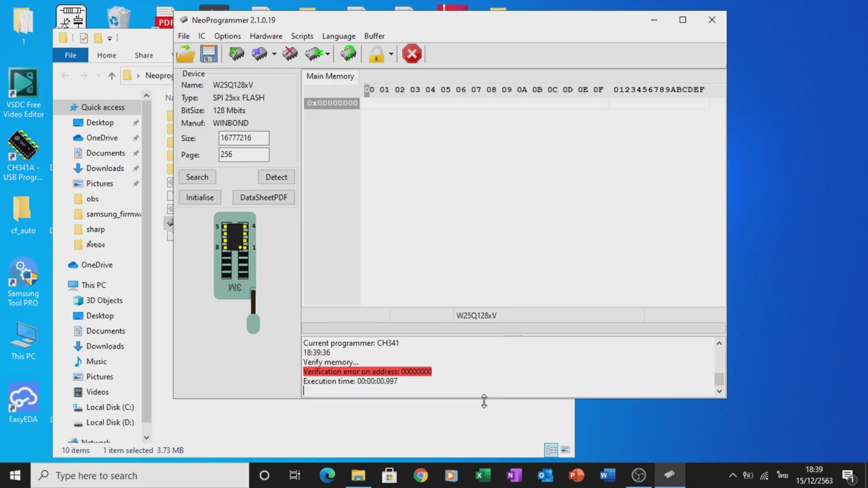This screenshot has width=868, height=488.
Task: Open Google Chrome from the taskbar
Action: (420, 475)
